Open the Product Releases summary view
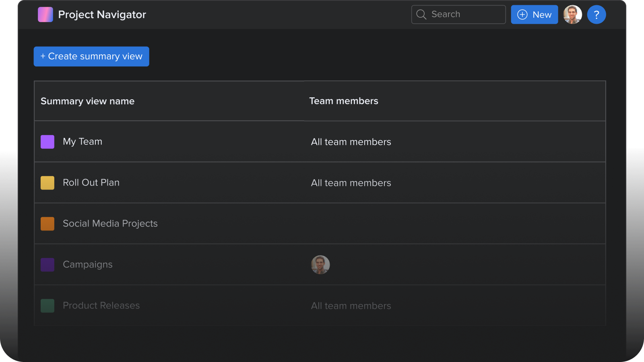 (101, 306)
